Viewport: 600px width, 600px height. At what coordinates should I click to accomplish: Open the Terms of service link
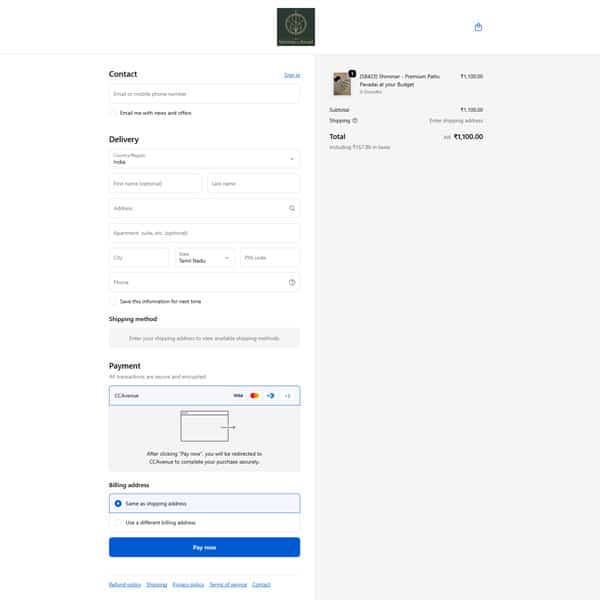tap(227, 584)
